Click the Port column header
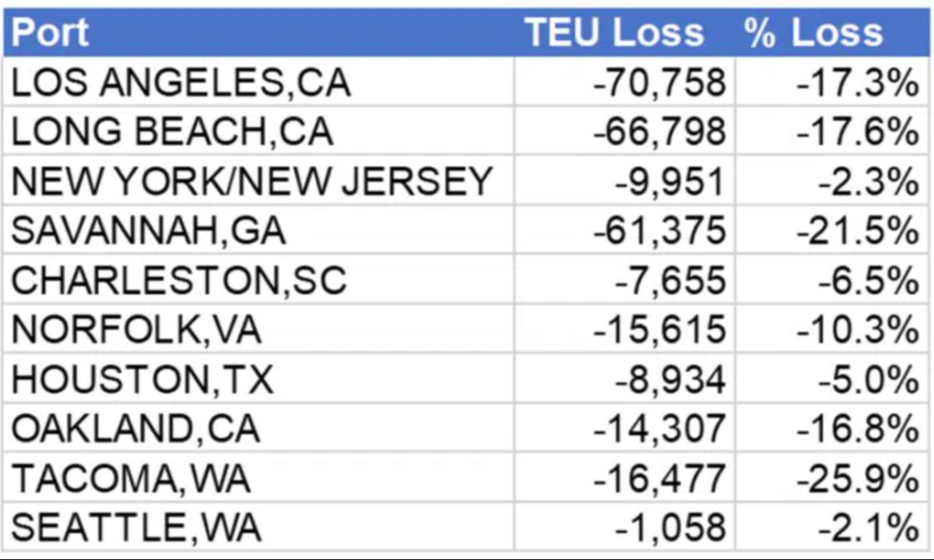 coord(50,33)
